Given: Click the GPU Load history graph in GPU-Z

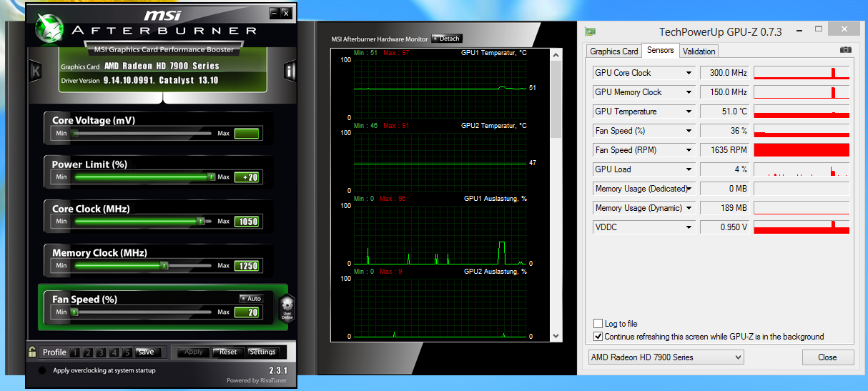Looking at the screenshot, I should [802, 169].
